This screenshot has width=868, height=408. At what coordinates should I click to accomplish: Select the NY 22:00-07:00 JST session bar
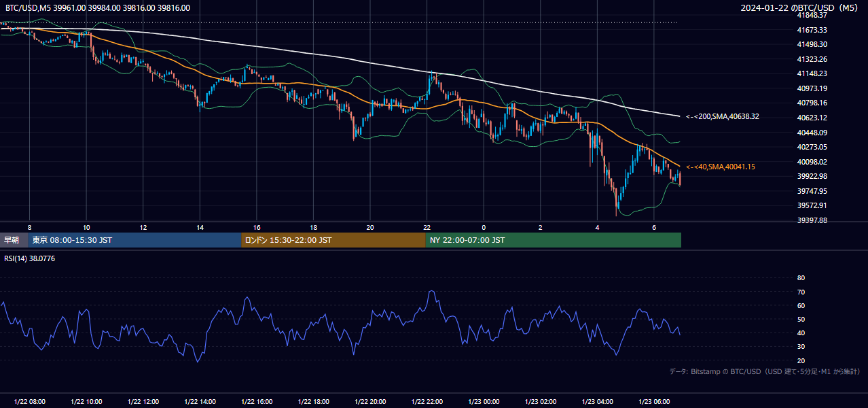pyautogui.click(x=554, y=240)
